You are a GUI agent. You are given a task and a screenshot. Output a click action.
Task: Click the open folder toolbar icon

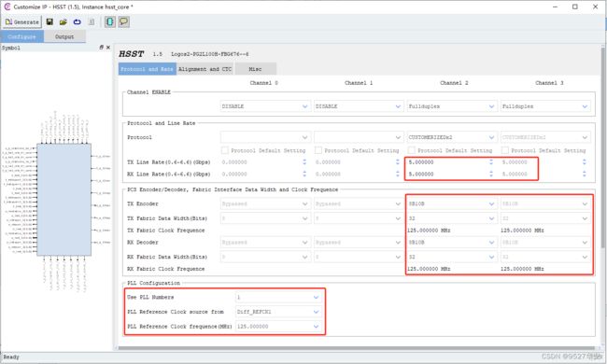point(64,22)
